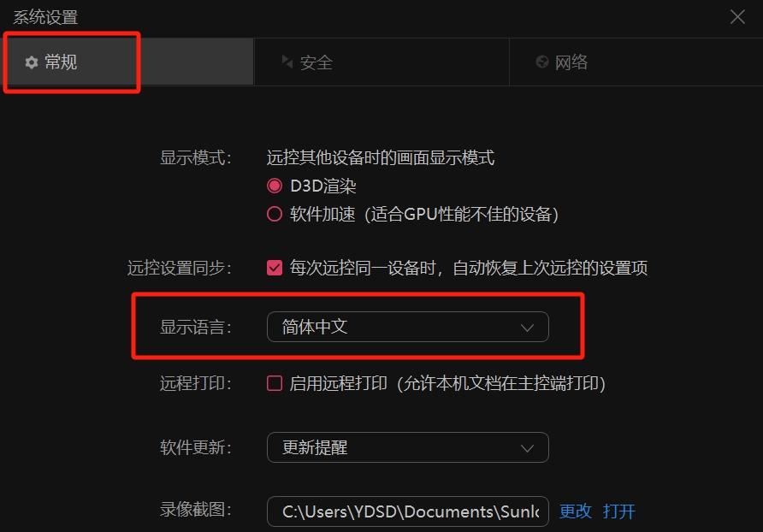
Task: Click the 录像截图 path input field
Action: coord(408,511)
